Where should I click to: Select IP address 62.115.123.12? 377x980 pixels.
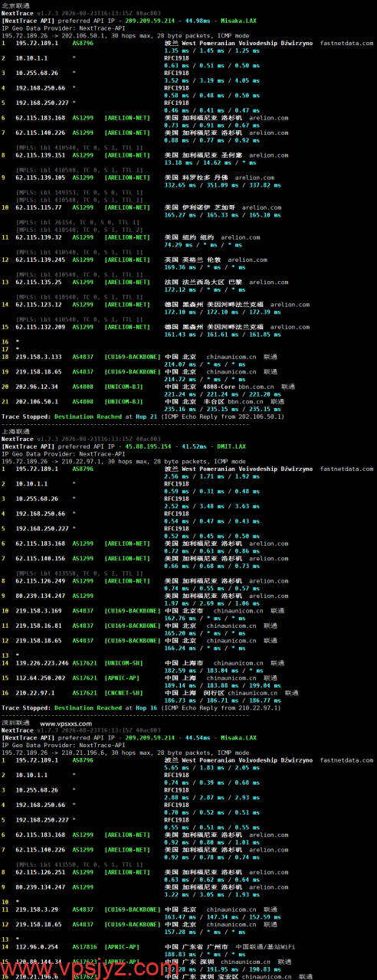point(38,304)
